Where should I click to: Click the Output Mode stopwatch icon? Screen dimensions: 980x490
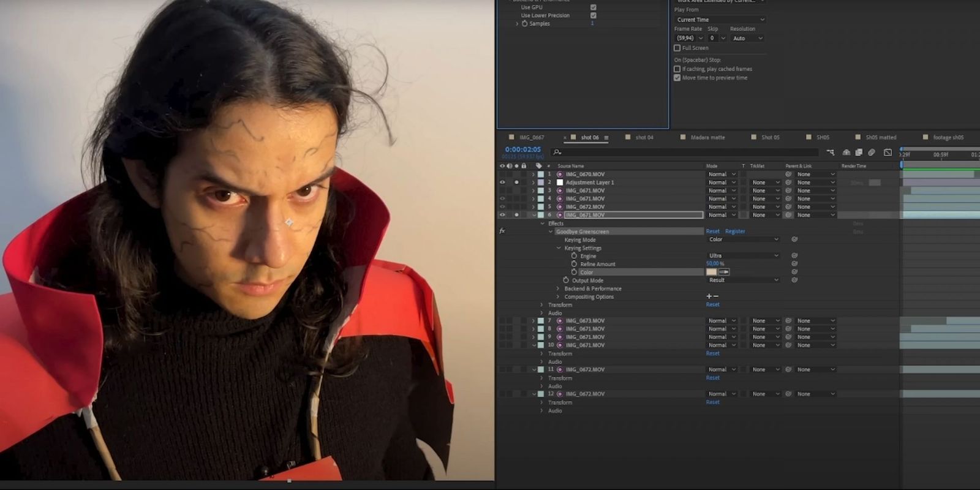(x=566, y=281)
